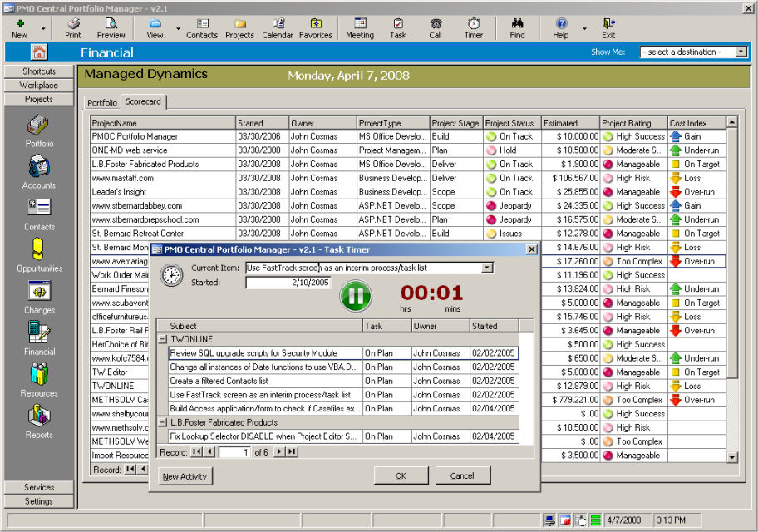The width and height of the screenshot is (758, 532).
Task: Go to last record in Task Timer
Action: [292, 451]
